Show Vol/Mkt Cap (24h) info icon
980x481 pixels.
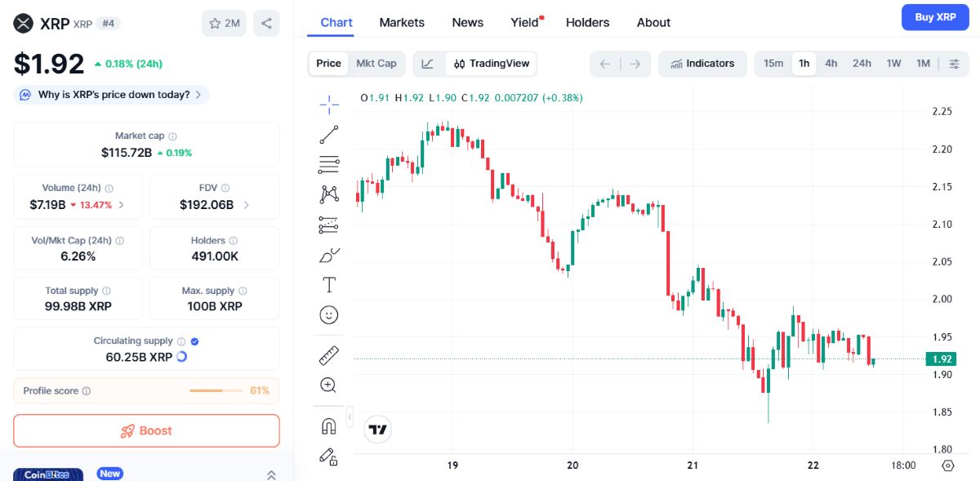tap(120, 241)
